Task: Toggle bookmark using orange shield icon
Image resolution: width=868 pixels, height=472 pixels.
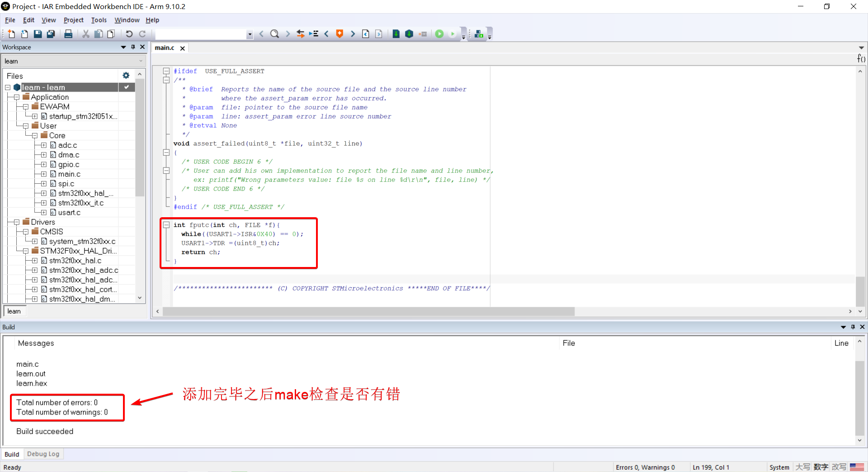Action: click(x=340, y=34)
